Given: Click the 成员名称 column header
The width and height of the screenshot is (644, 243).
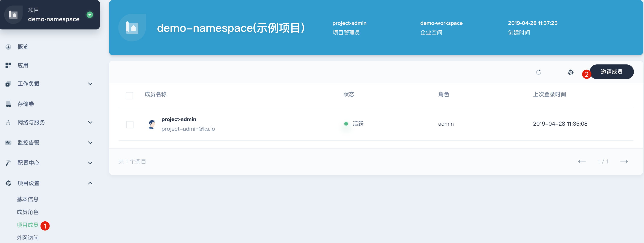Looking at the screenshot, I should [x=156, y=95].
